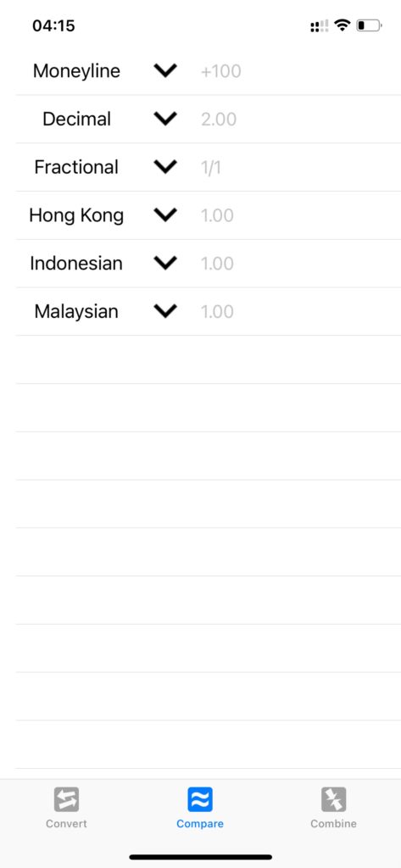401x868 pixels.
Task: Tap the Wi-Fi status icon
Action: click(x=343, y=25)
